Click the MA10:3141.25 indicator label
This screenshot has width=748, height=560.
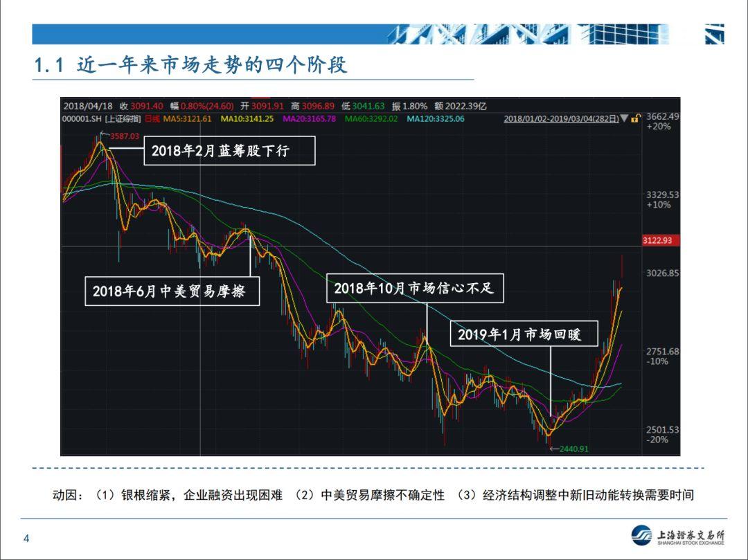pyautogui.click(x=247, y=118)
